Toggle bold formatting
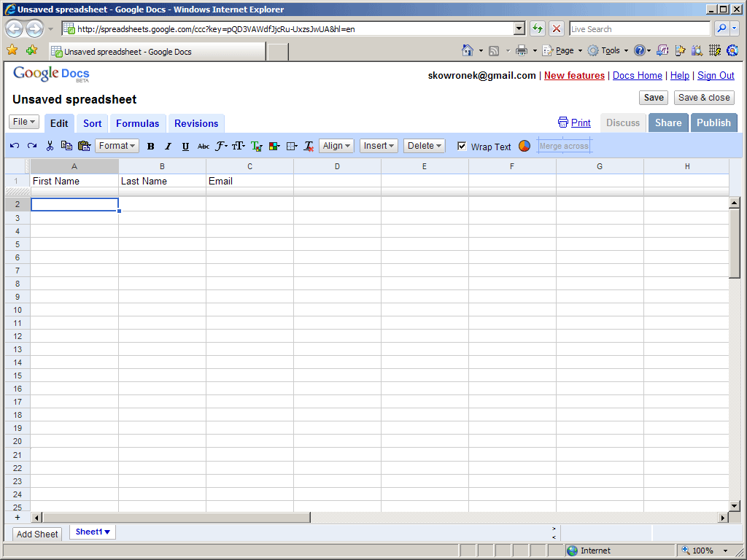747x560 pixels. tap(150, 147)
